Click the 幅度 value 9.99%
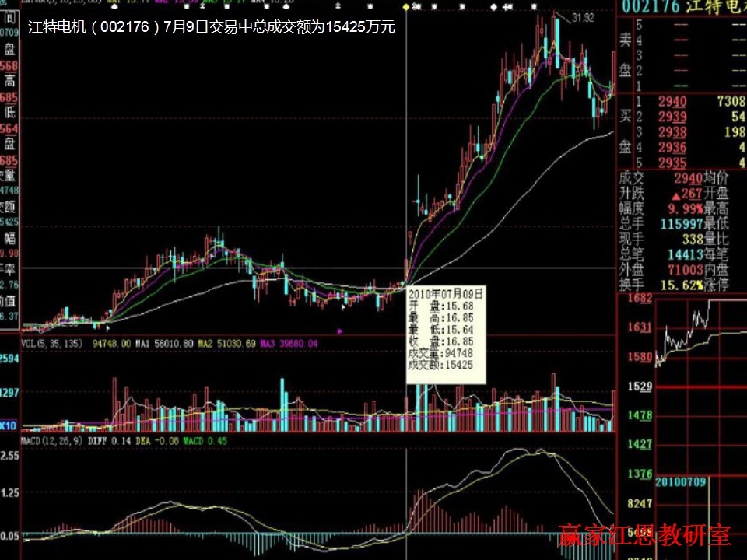 click(x=684, y=208)
